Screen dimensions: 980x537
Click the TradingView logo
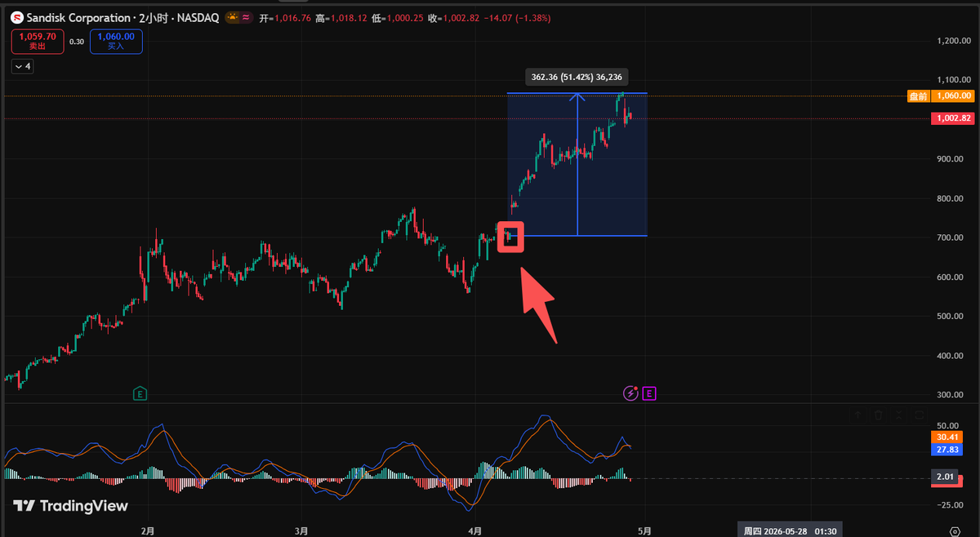point(71,506)
